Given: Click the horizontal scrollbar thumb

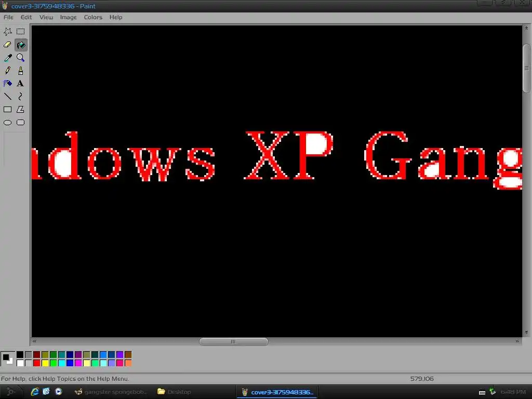Looking at the screenshot, I should (x=234, y=342).
